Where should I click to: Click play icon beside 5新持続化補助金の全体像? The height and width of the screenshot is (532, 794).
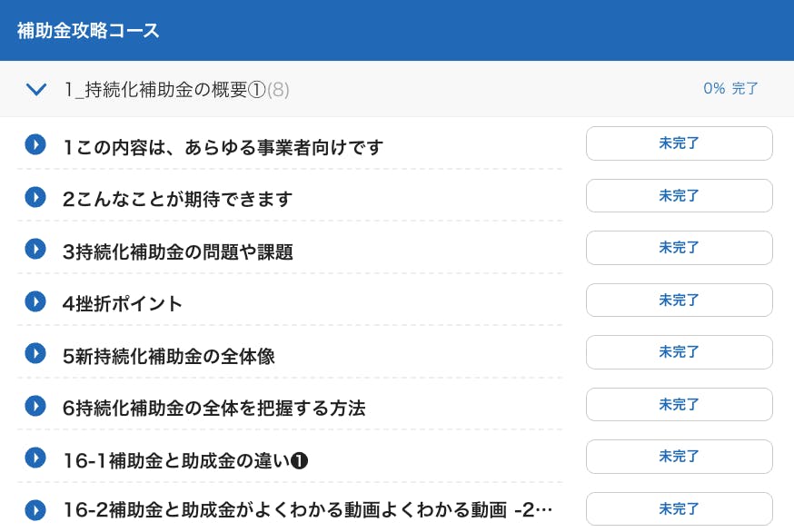pyautogui.click(x=35, y=353)
